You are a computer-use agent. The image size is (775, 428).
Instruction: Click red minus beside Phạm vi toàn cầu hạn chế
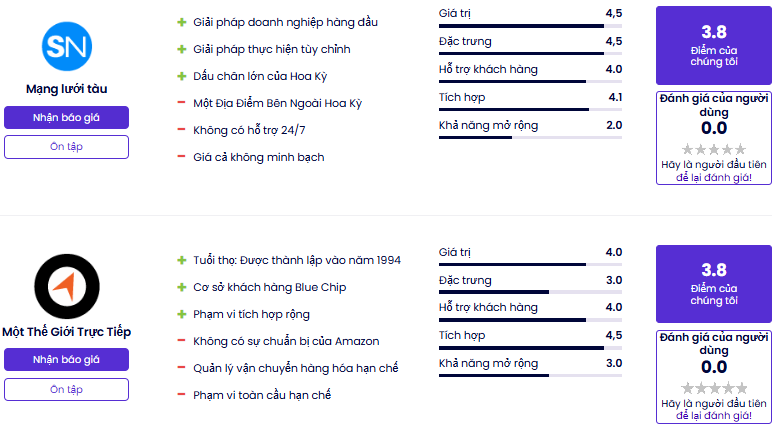coord(182,395)
